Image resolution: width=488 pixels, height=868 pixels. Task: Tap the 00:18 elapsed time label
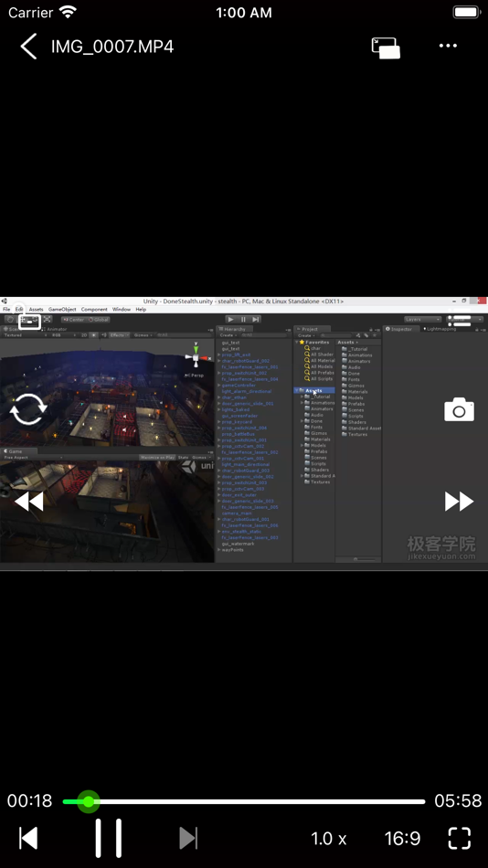pos(29,801)
